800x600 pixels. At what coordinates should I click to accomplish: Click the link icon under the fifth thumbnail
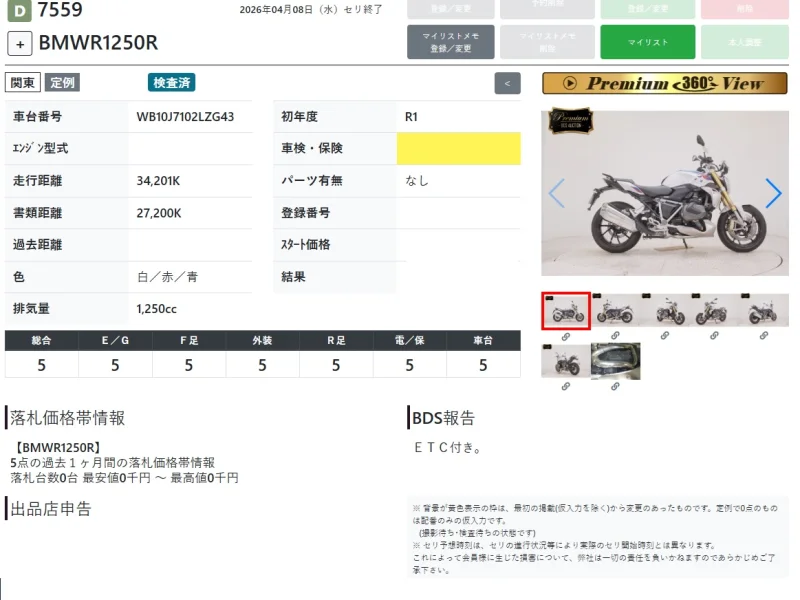[x=764, y=336]
